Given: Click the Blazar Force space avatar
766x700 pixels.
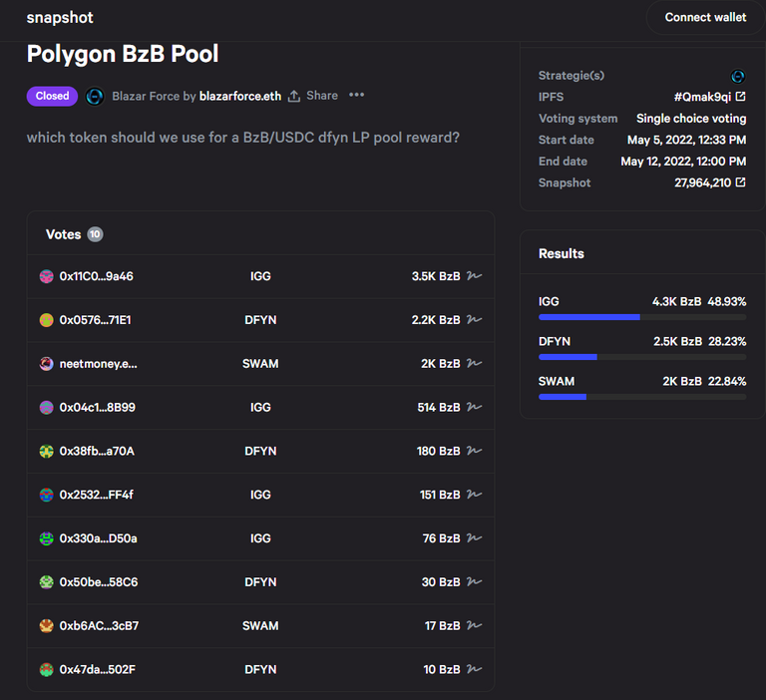Looking at the screenshot, I should 95,97.
